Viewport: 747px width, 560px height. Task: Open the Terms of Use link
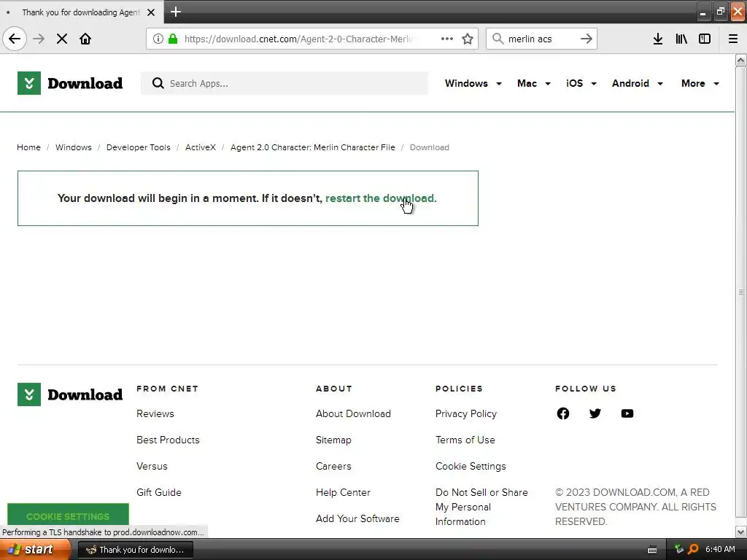(x=465, y=440)
